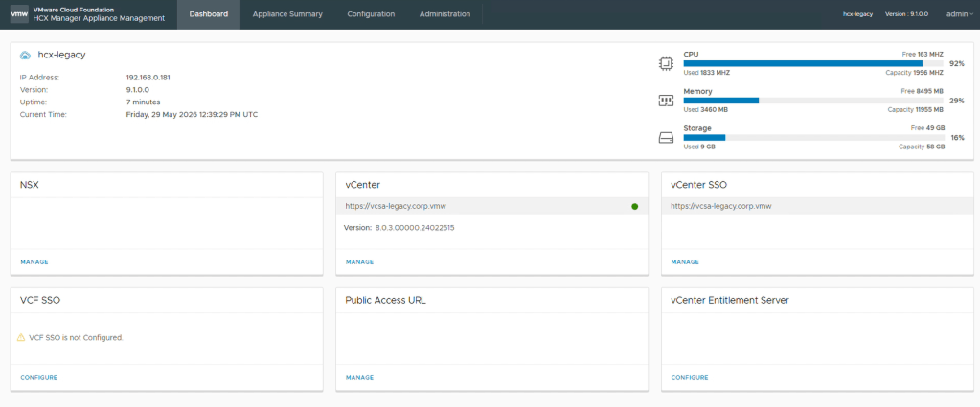
Task: Click the vCenter URL https://vcsa-legacy.corp.vmw
Action: tap(396, 206)
